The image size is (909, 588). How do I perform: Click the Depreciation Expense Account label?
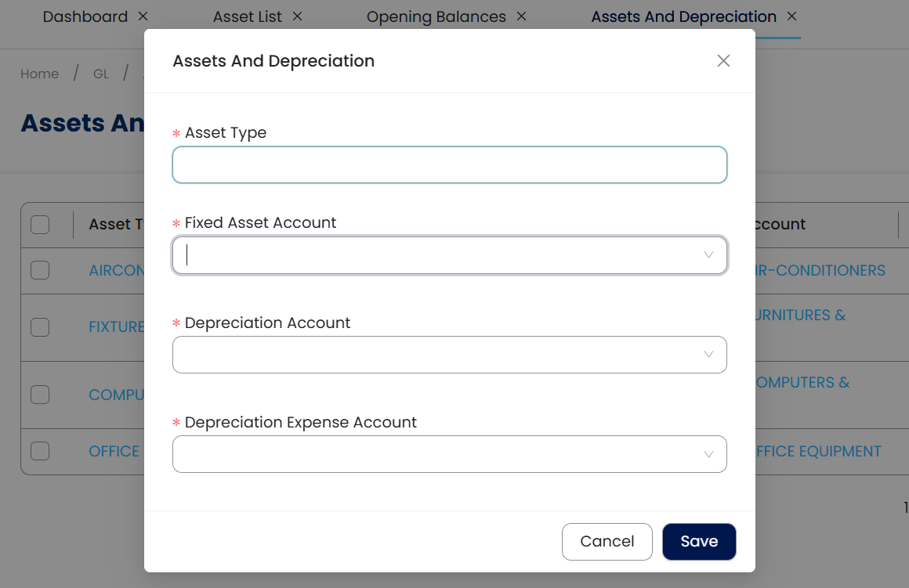[300, 423]
